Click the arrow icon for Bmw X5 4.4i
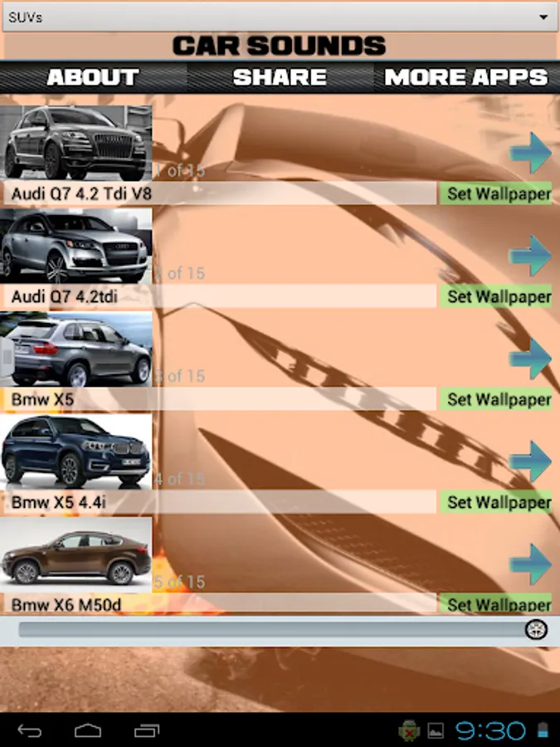560x747 pixels. point(530,461)
